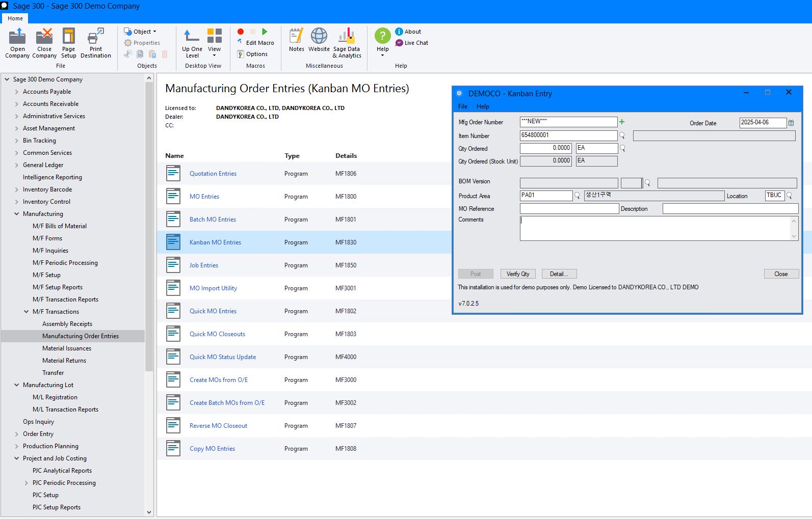Viewport: 812px width, 519px height.
Task: Open the File menu in Kanban Entry
Action: pyautogui.click(x=463, y=106)
